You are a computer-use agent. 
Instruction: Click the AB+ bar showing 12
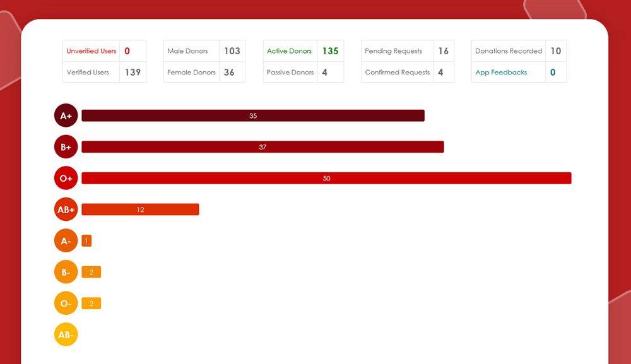[140, 209]
